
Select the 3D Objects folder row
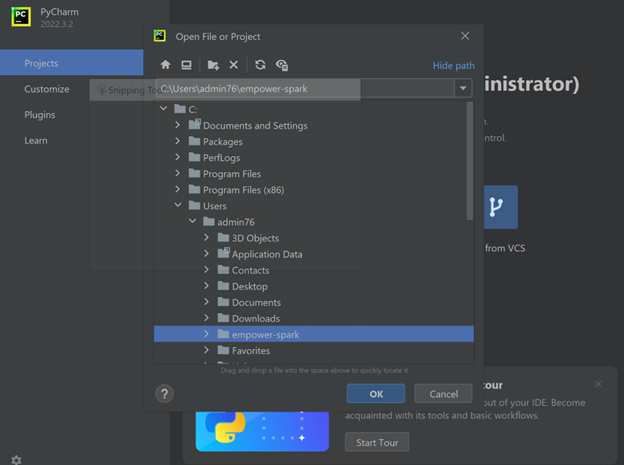click(314, 238)
